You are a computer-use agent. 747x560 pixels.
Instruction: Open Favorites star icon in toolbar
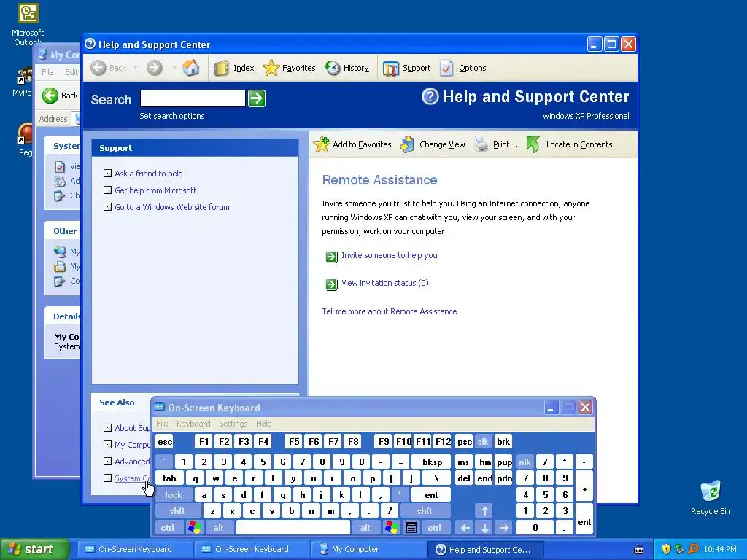[271, 68]
